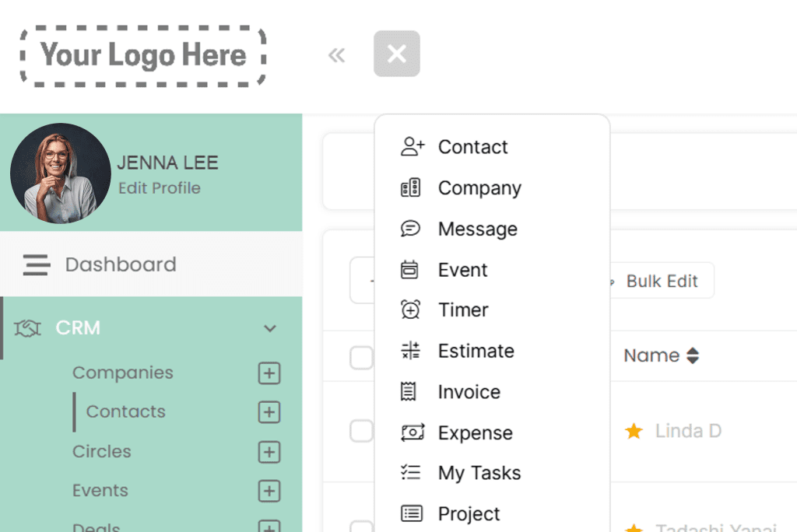Click the gold star beside Linda D

click(x=634, y=431)
